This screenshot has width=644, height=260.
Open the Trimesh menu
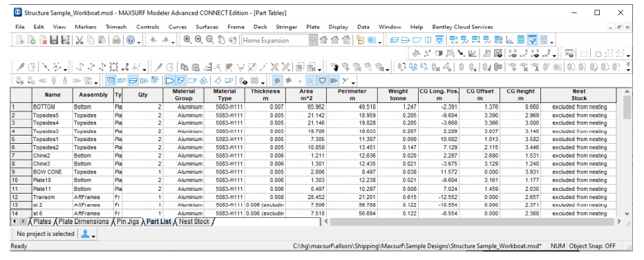click(x=116, y=27)
